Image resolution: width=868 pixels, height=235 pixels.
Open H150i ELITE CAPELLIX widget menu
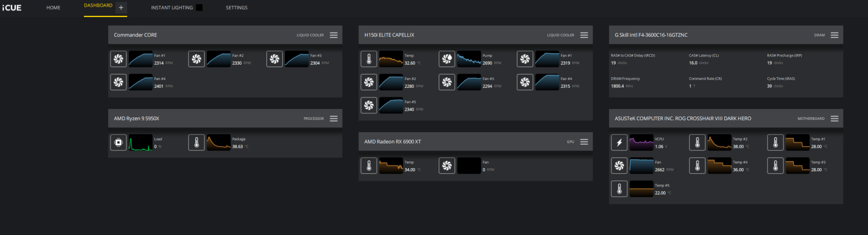tap(584, 35)
